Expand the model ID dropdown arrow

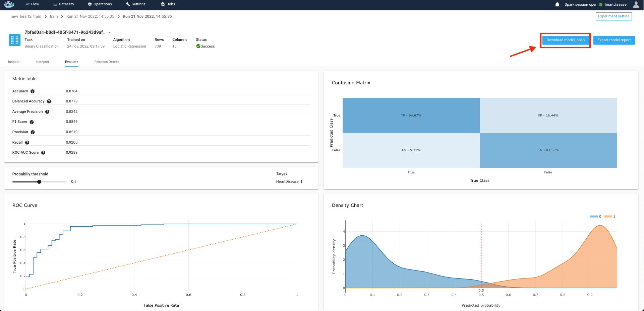pyautogui.click(x=109, y=32)
